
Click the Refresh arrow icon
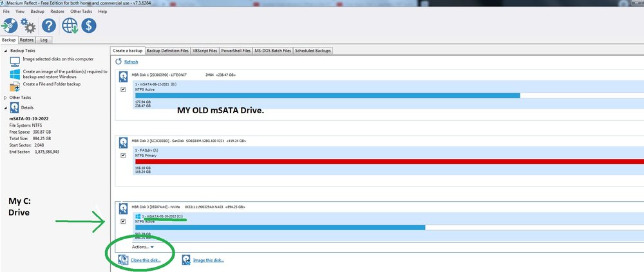pyautogui.click(x=119, y=62)
